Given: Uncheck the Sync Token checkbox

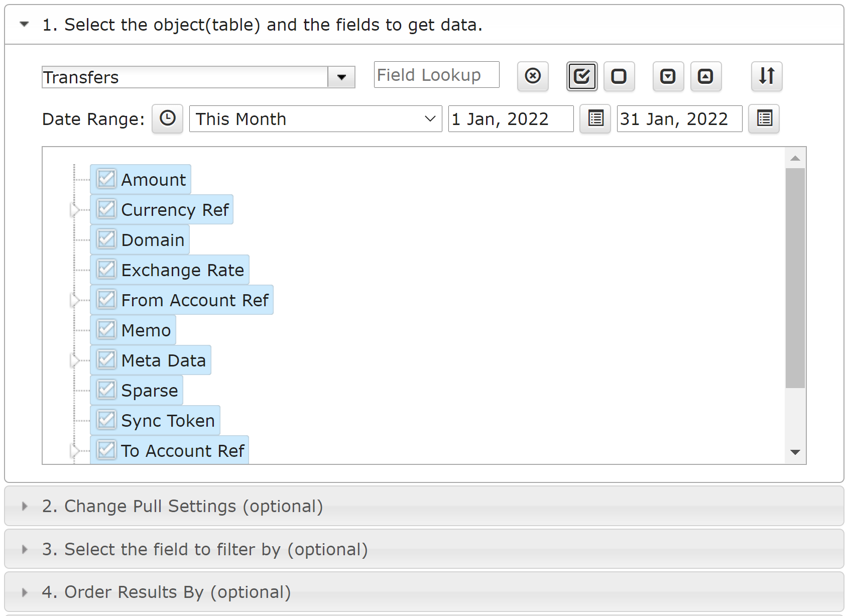Looking at the screenshot, I should [x=106, y=420].
